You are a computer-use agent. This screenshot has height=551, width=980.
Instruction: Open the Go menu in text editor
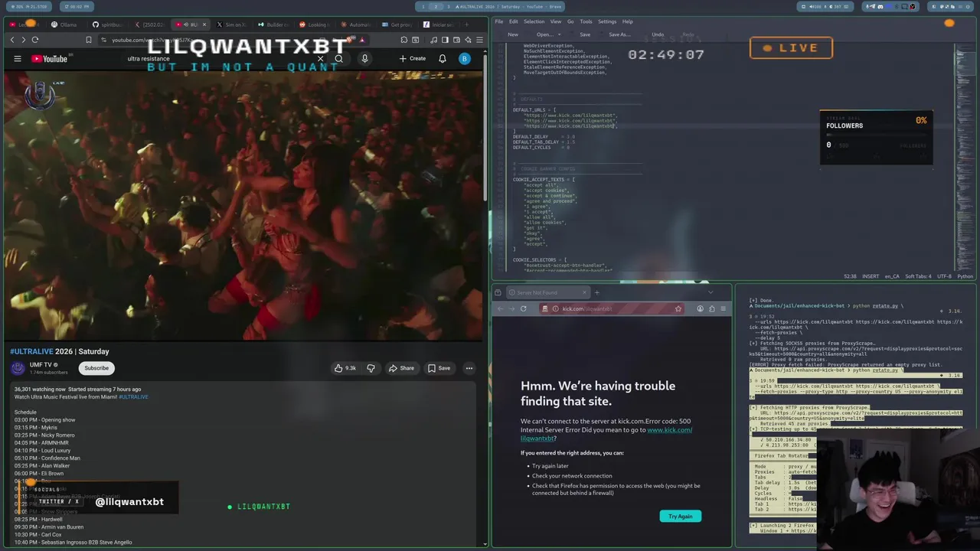[x=570, y=21]
